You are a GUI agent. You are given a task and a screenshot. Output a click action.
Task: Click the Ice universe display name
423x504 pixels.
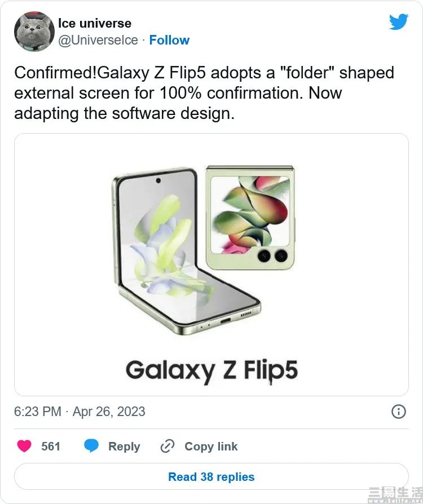[95, 23]
